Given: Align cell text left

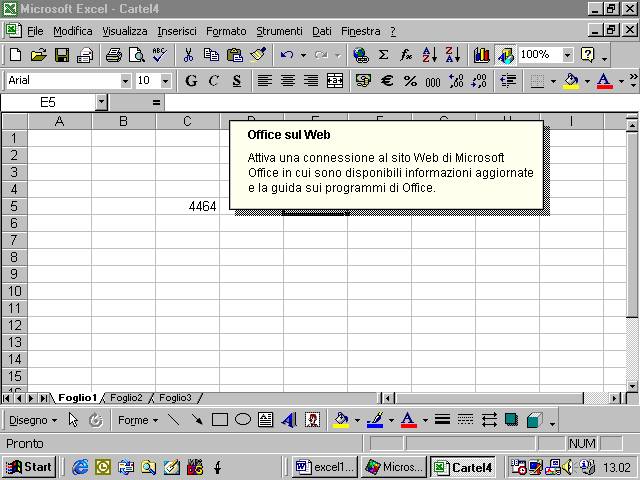Looking at the screenshot, I should [265, 81].
